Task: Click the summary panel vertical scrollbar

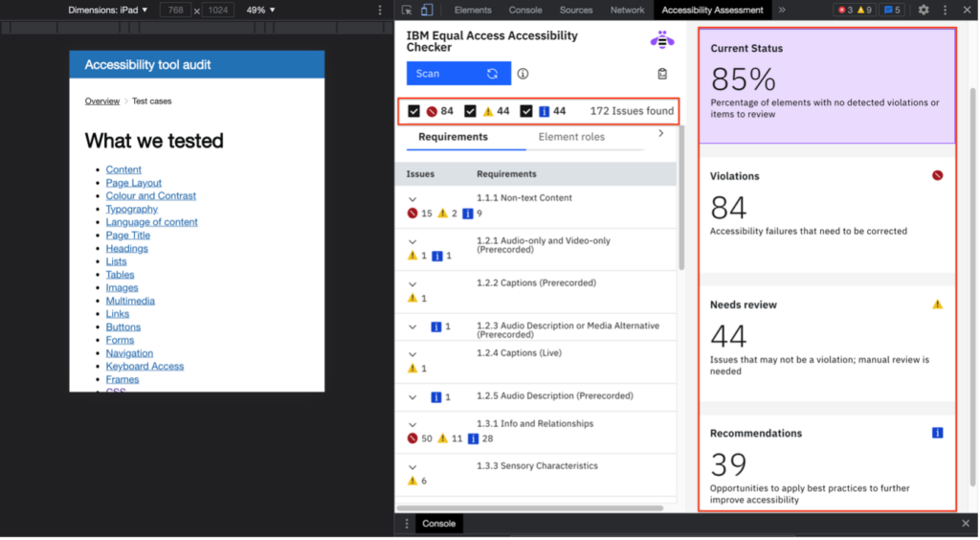Action: pos(972,287)
